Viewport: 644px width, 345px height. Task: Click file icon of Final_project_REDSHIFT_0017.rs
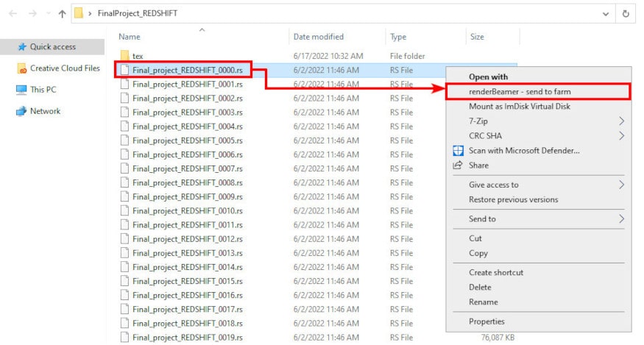pos(124,309)
